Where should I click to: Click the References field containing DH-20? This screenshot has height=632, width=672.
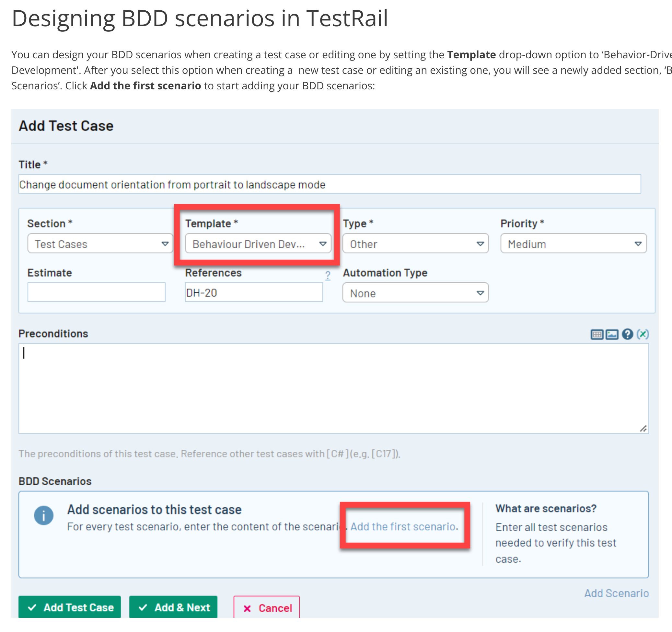(254, 292)
